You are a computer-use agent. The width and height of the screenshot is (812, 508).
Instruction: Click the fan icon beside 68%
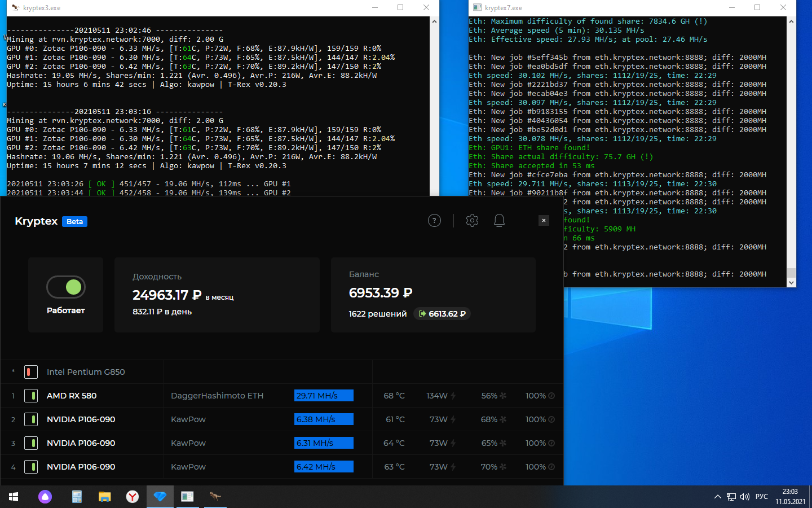click(x=503, y=419)
